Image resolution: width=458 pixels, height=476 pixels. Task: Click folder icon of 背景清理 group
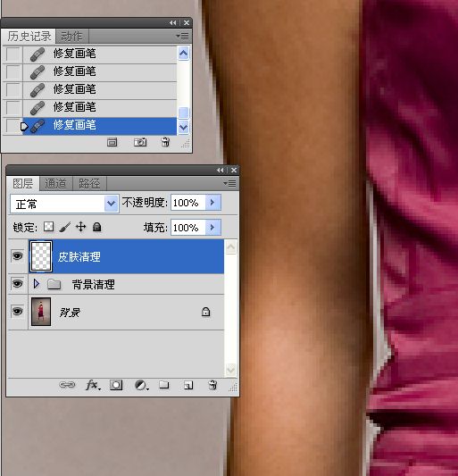tap(54, 285)
